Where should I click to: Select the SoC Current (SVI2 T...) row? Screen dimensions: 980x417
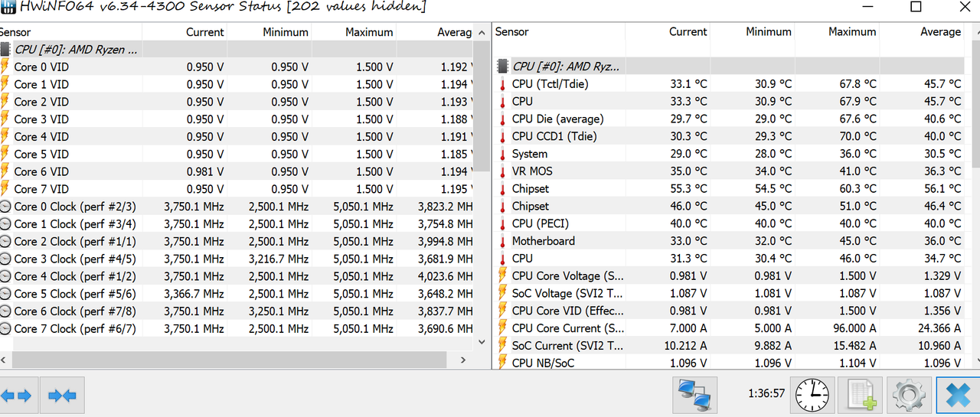[730, 346]
